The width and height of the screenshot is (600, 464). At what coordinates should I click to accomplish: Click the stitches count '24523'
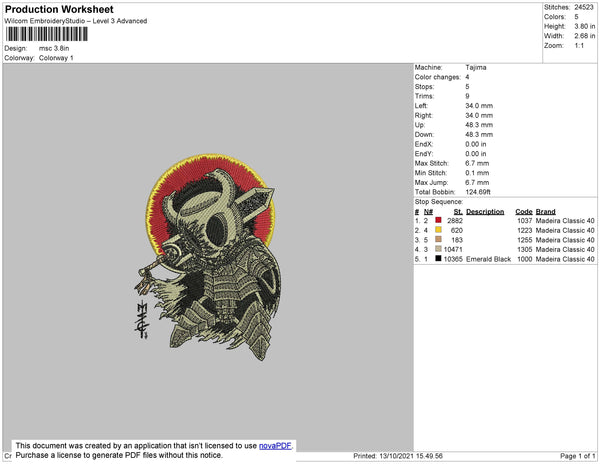584,7
